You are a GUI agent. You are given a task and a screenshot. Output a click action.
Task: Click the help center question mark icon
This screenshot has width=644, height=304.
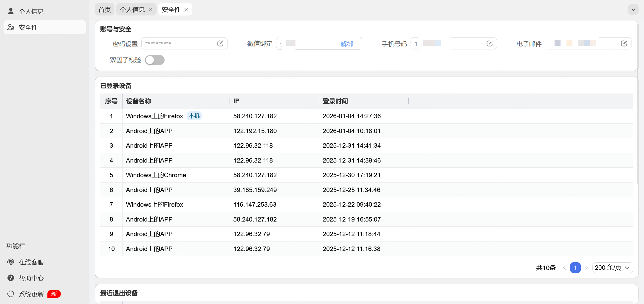tap(11, 278)
